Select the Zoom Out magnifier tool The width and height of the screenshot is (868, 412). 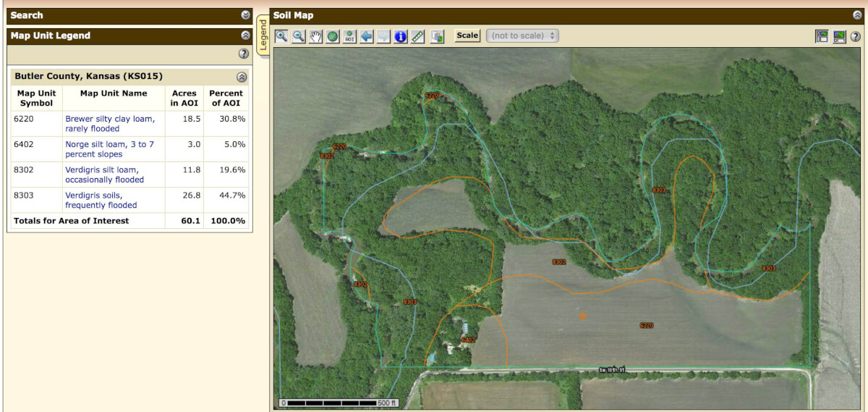298,36
